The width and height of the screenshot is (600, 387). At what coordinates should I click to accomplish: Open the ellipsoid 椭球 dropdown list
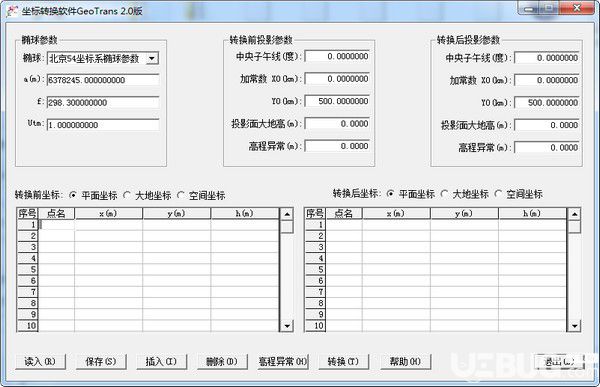click(x=152, y=59)
